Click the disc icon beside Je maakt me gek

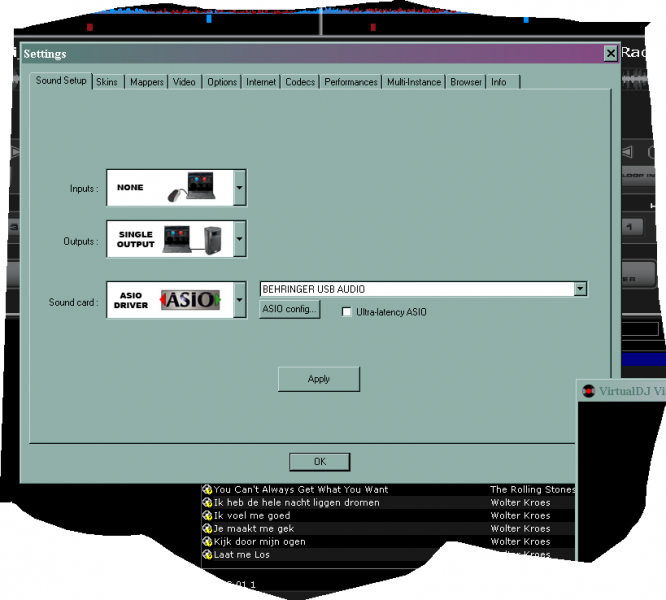(x=207, y=529)
